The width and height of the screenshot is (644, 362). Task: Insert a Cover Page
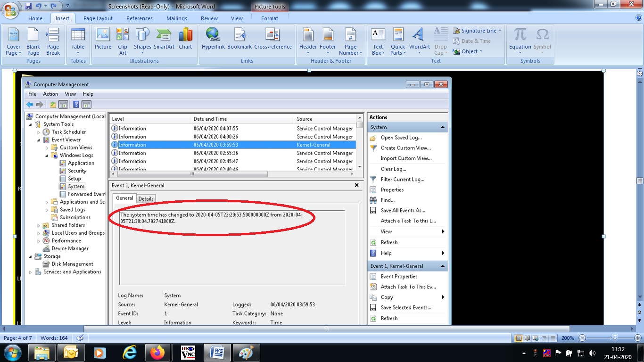coord(13,41)
